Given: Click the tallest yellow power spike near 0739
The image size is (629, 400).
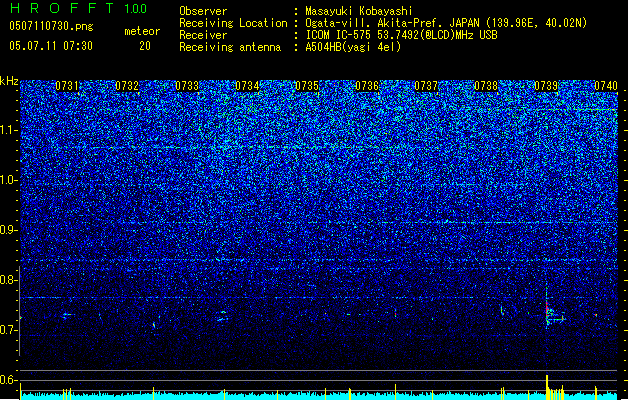Looking at the screenshot, I should [547, 387].
